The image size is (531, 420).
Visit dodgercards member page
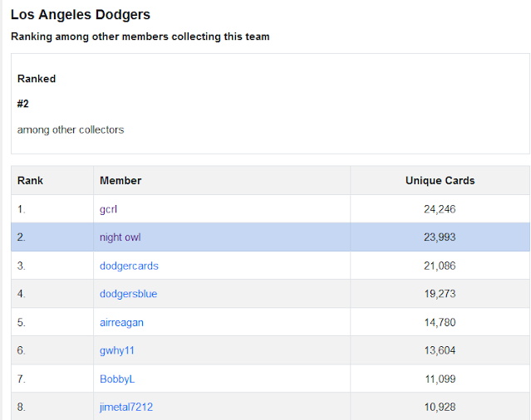point(129,266)
